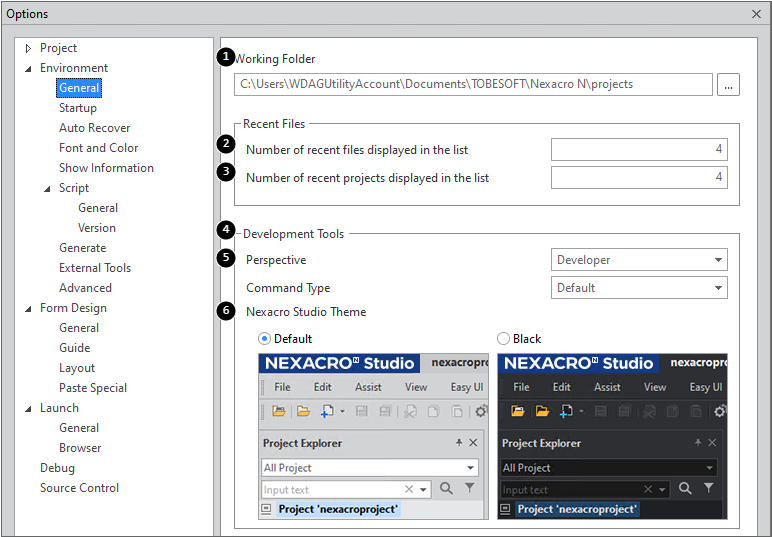Open the Command Type dropdown
This screenshot has height=537, width=772.
(x=639, y=288)
